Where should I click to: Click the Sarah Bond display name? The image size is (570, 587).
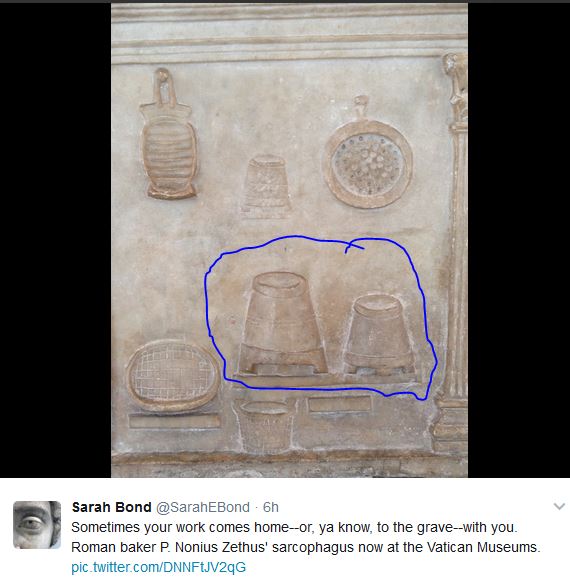point(111,507)
